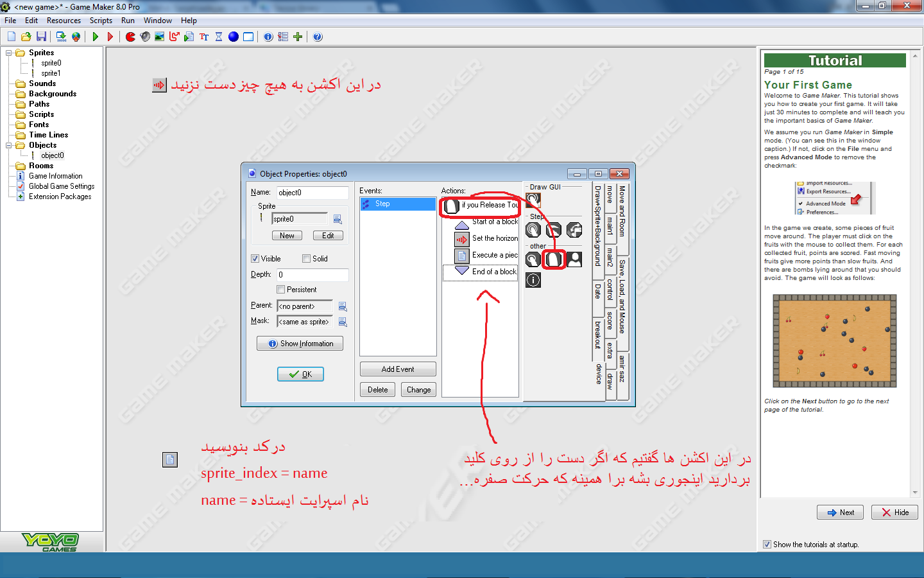This screenshot has width=924, height=578.
Task: Click the Edit sprite button
Action: 328,236
